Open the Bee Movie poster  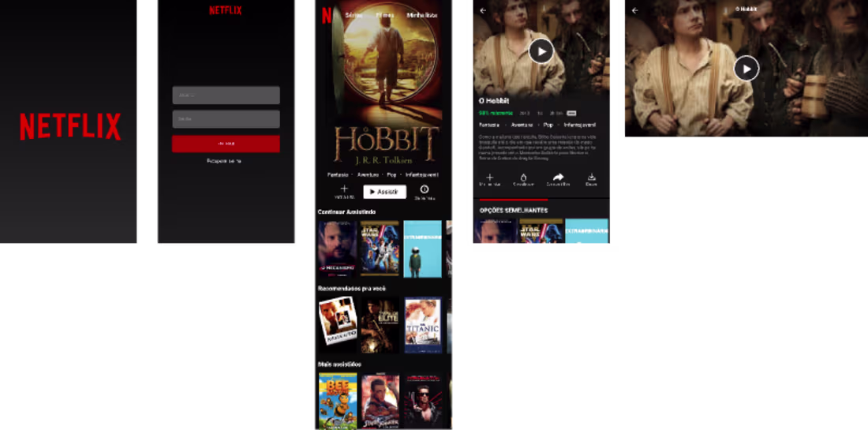tap(338, 402)
